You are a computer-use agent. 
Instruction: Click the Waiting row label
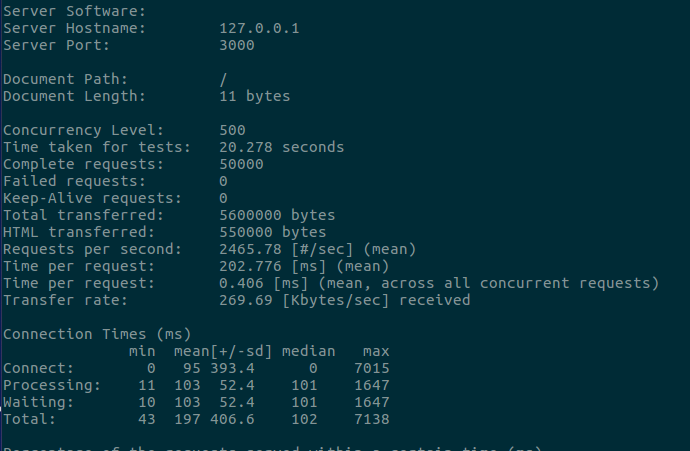coord(38,403)
